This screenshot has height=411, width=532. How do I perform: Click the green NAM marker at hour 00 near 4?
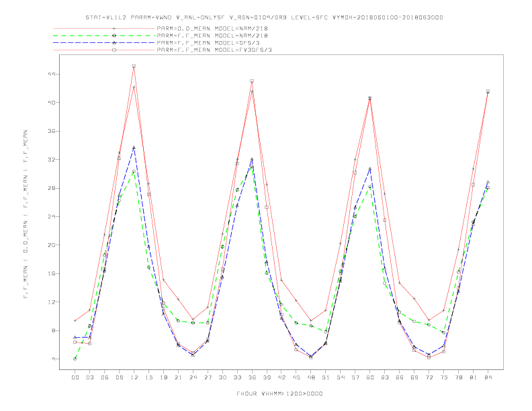pos(75,359)
